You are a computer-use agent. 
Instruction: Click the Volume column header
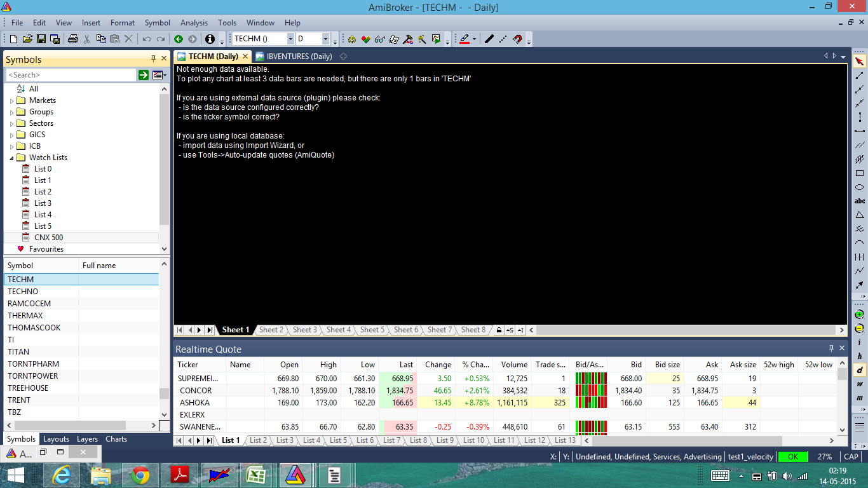(x=512, y=365)
